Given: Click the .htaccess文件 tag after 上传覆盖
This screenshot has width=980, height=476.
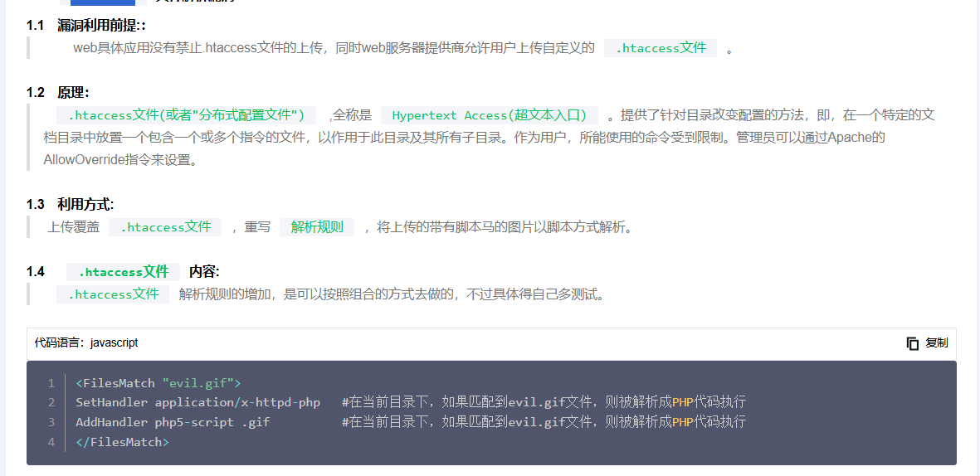Looking at the screenshot, I should tap(165, 227).
